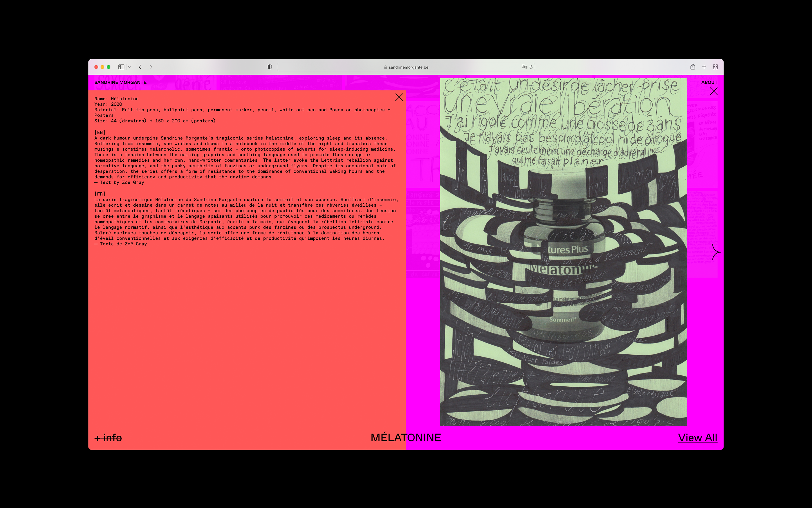Close the red info panel
Screen dimensions: 812x508
(399, 97)
